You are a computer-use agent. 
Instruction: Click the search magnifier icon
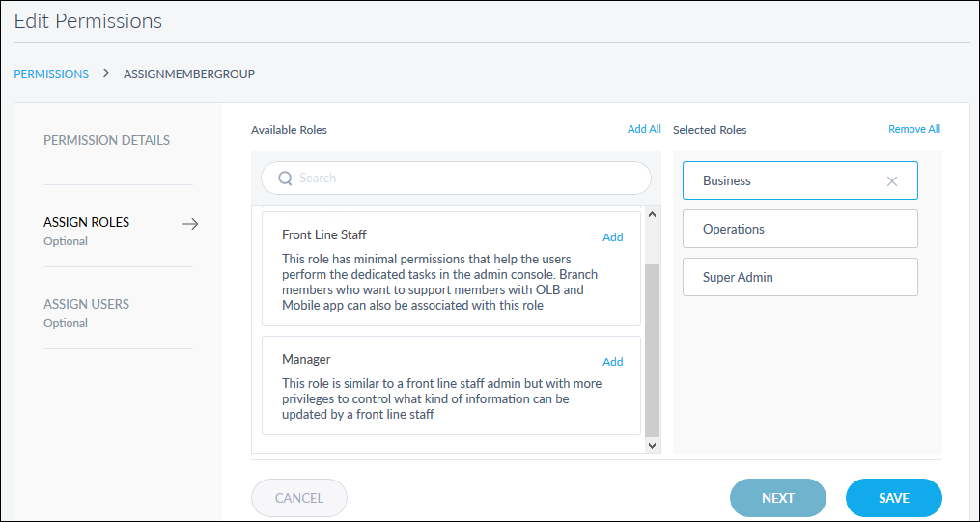[285, 179]
